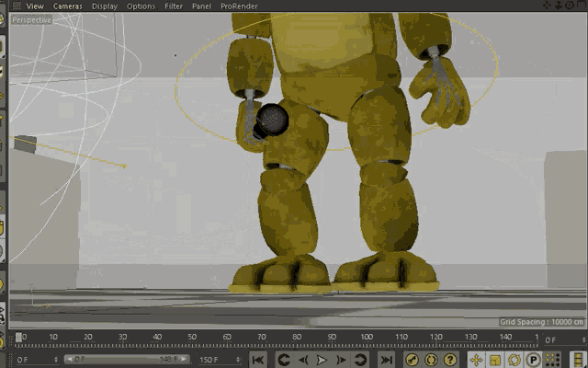Open the Options menu
The height and width of the screenshot is (368, 588).
coord(141,6)
